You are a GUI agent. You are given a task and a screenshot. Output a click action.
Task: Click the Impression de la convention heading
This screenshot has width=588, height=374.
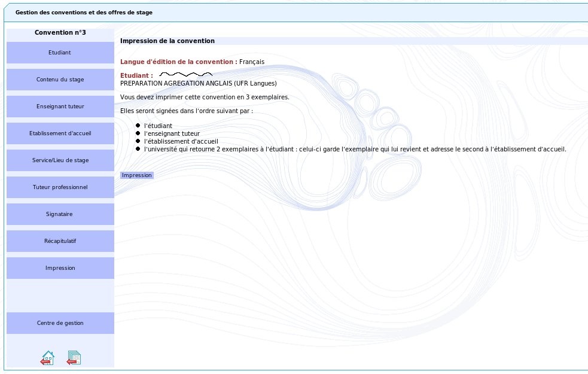pyautogui.click(x=167, y=41)
